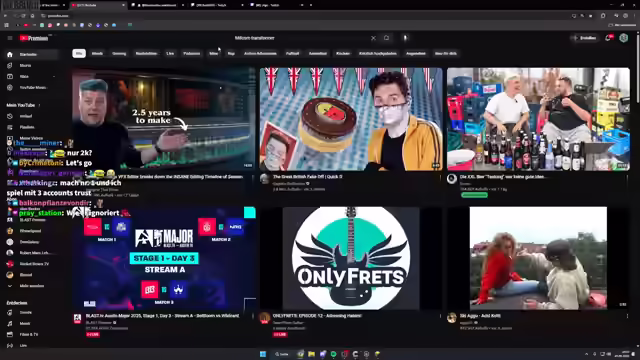Open Wheelspeed subscription channel
The height and width of the screenshot is (360, 640).
(x=31, y=231)
